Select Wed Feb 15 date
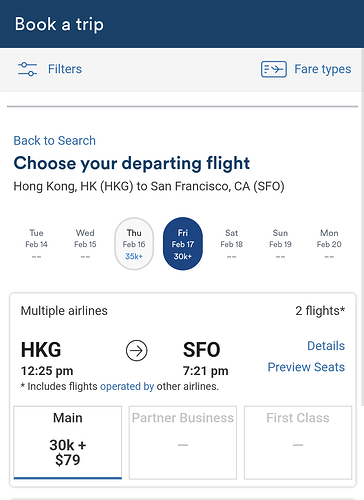364x500 pixels. (x=85, y=244)
